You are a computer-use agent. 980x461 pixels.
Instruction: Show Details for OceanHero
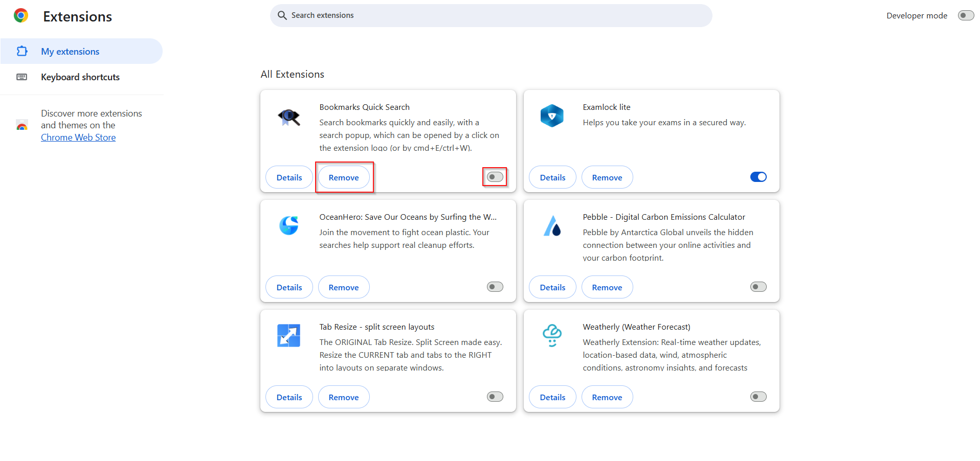click(289, 287)
